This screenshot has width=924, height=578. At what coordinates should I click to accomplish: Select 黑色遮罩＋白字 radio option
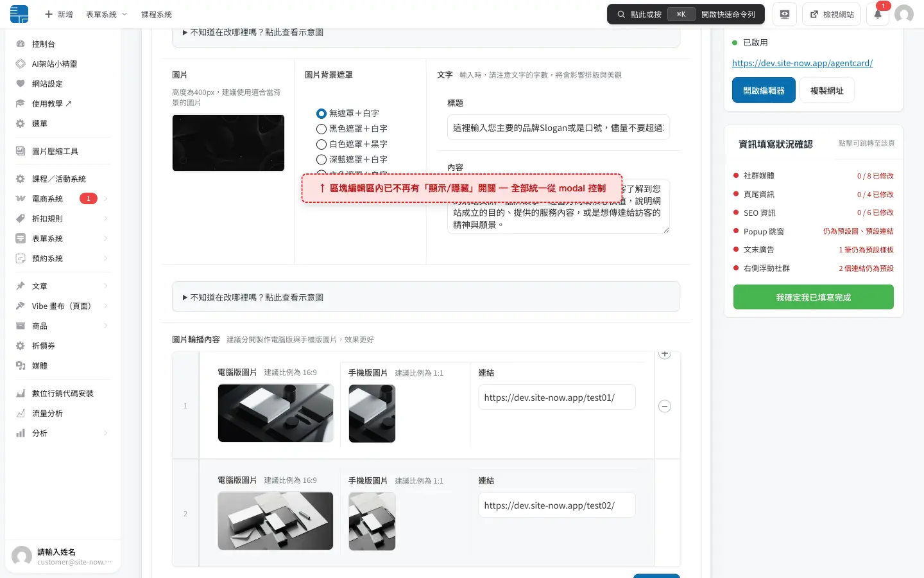point(321,128)
